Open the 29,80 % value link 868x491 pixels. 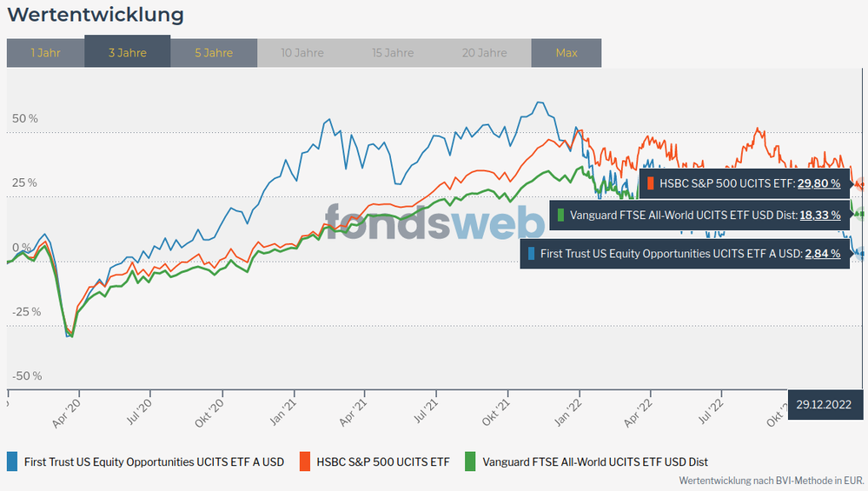pyautogui.click(x=818, y=183)
